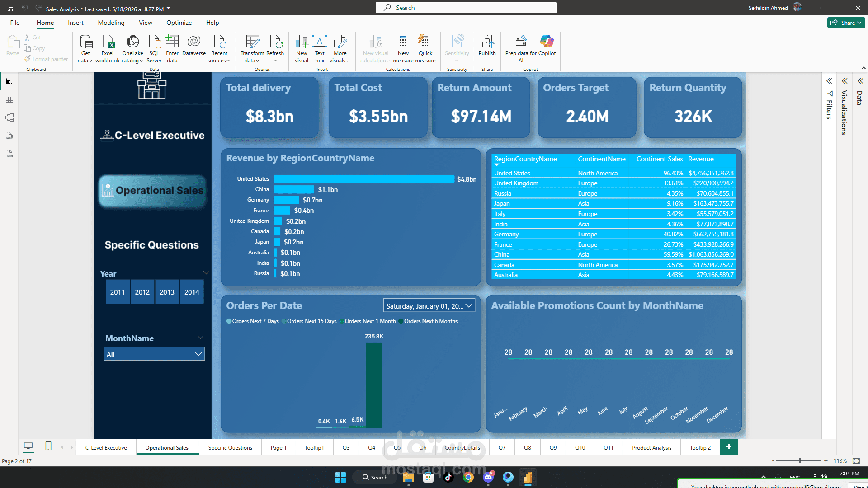Publish the report

[x=487, y=46]
